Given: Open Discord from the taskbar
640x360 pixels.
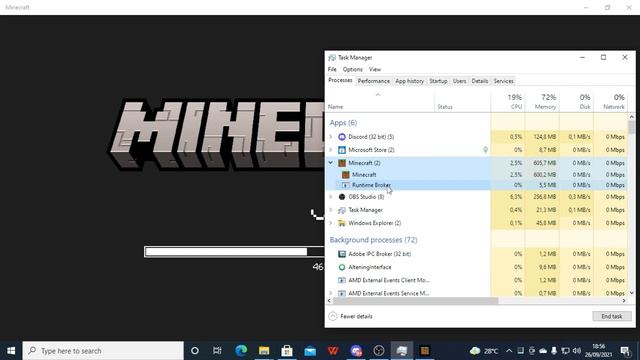Looking at the screenshot, I should [356, 351].
